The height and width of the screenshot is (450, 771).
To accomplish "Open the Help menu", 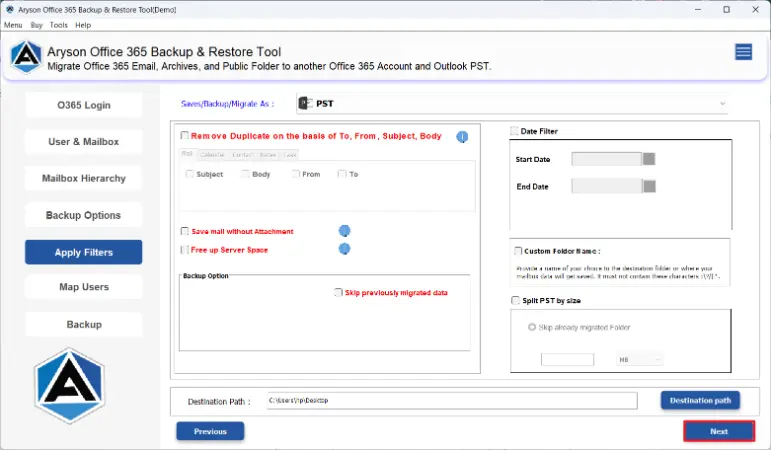I will tap(83, 25).
